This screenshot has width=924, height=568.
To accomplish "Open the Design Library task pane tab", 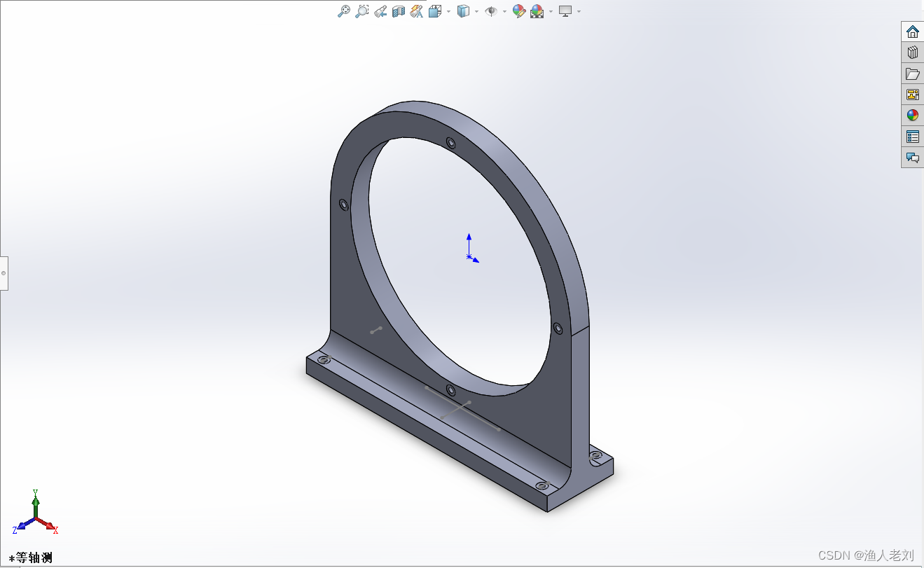I will pos(912,53).
